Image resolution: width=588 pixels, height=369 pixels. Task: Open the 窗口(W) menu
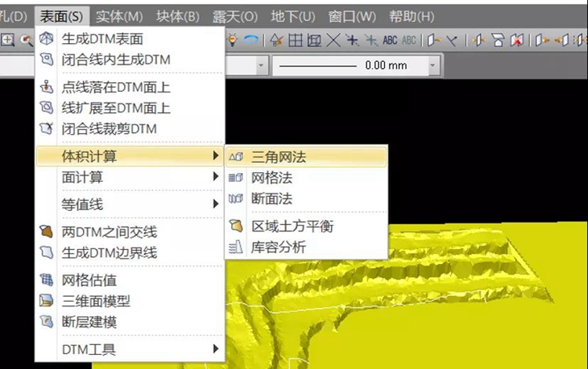[x=352, y=16]
